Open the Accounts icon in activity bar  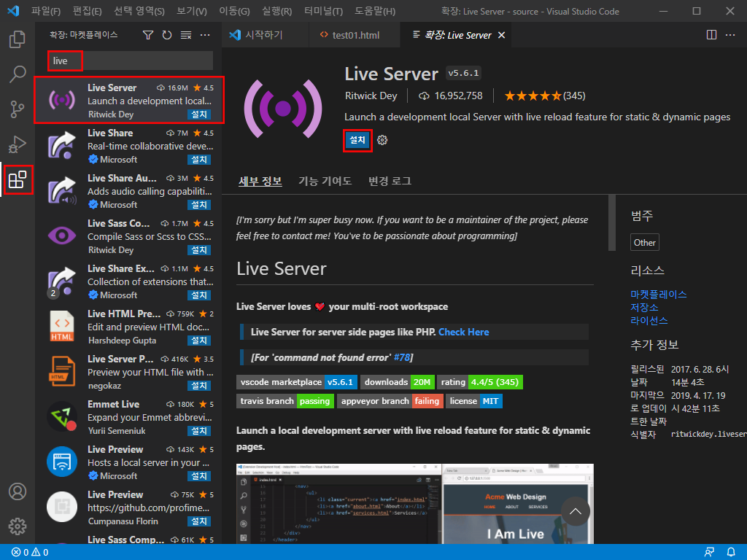(x=18, y=491)
